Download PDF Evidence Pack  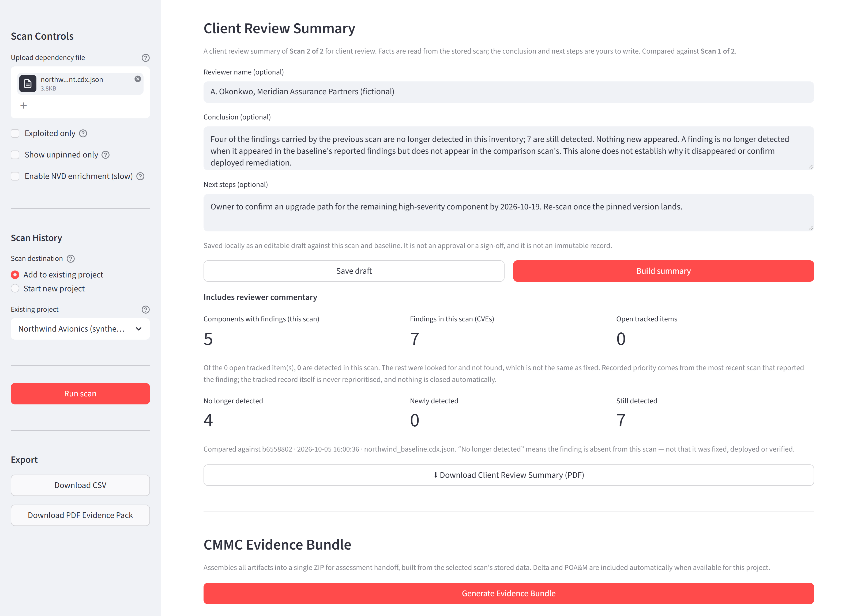80,516
